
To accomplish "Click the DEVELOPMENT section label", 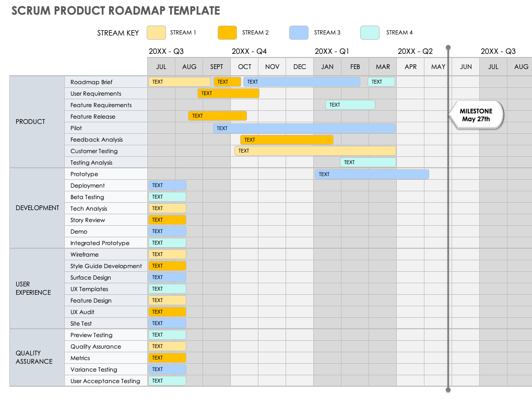I will pyautogui.click(x=37, y=208).
